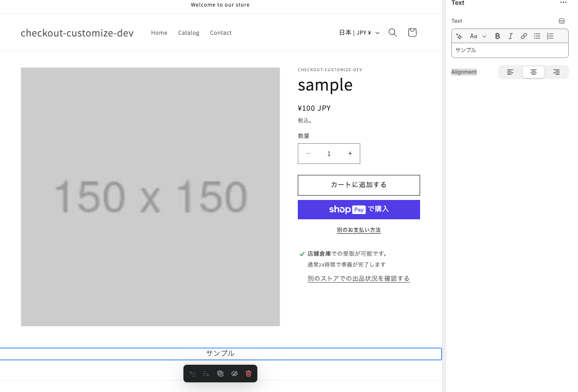Open the 別のお支払い方法 link
Screen dimensions: 578x392
359,230
